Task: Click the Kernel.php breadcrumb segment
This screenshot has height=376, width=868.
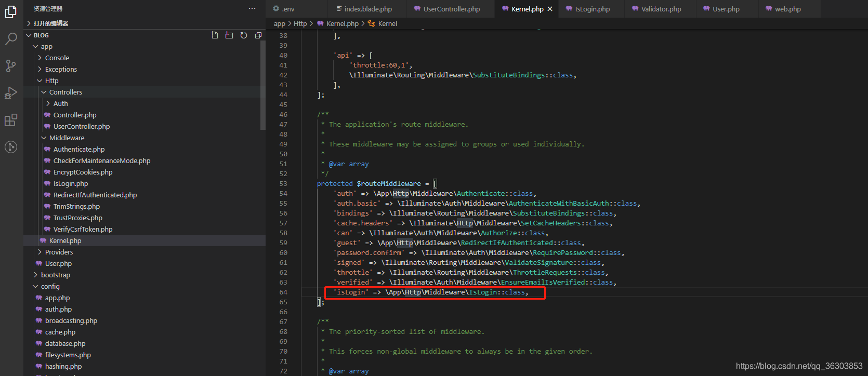Action: click(337, 23)
